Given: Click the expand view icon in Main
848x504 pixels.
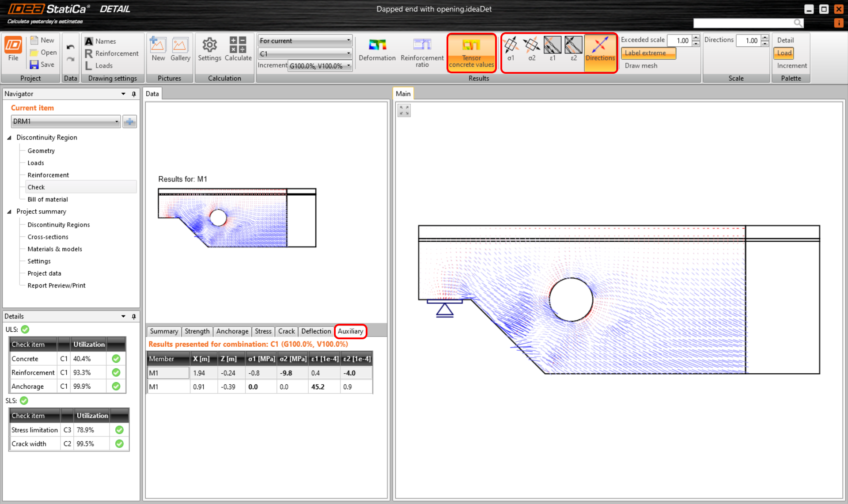Looking at the screenshot, I should [x=404, y=110].
